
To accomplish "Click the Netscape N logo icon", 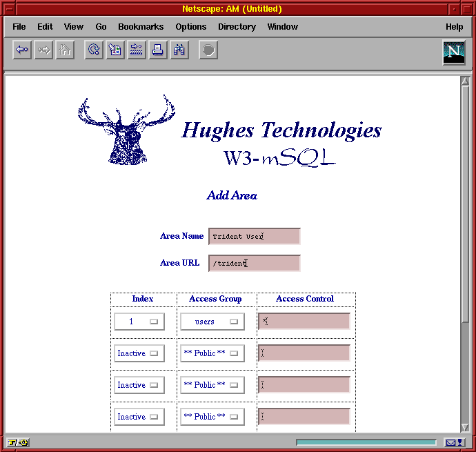I will point(454,52).
